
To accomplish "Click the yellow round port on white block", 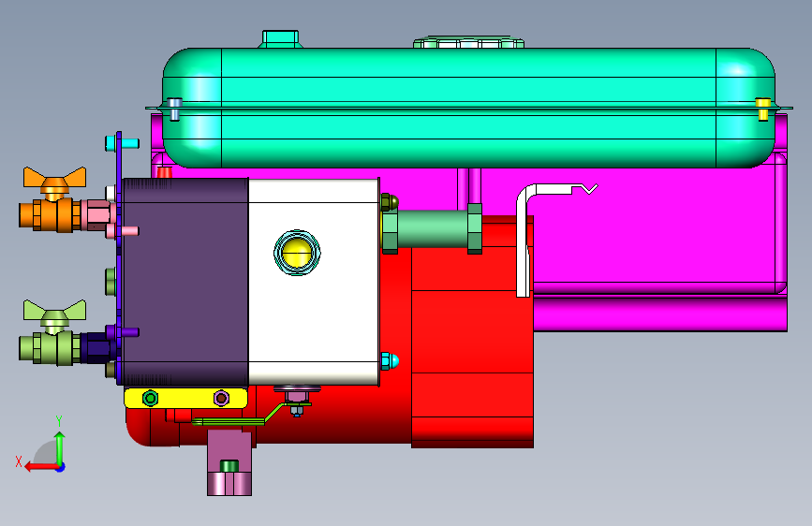I will click(297, 253).
